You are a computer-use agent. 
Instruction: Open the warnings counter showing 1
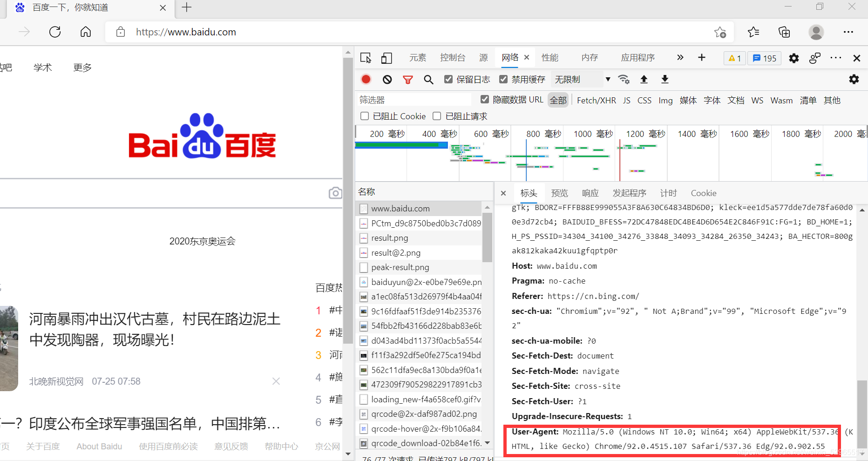(x=735, y=58)
